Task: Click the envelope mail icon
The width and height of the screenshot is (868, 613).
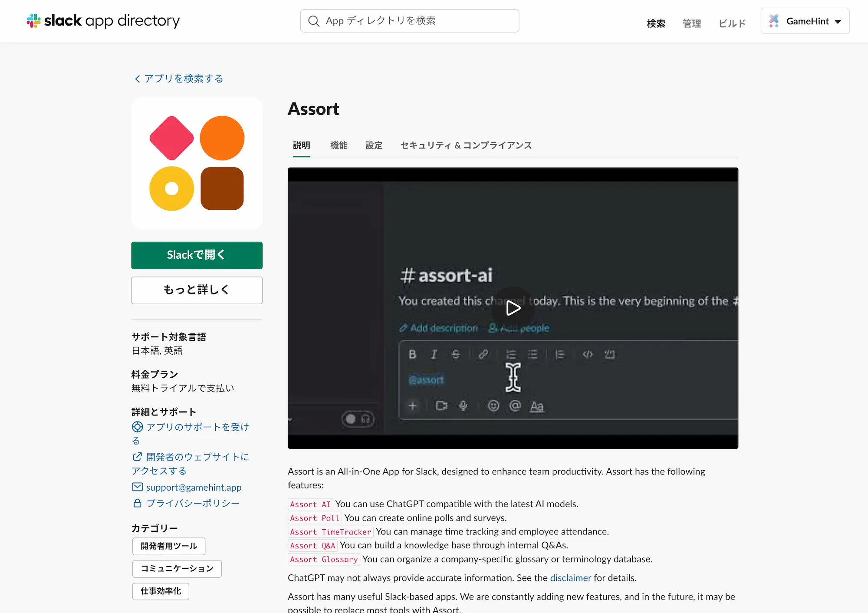Action: (137, 487)
